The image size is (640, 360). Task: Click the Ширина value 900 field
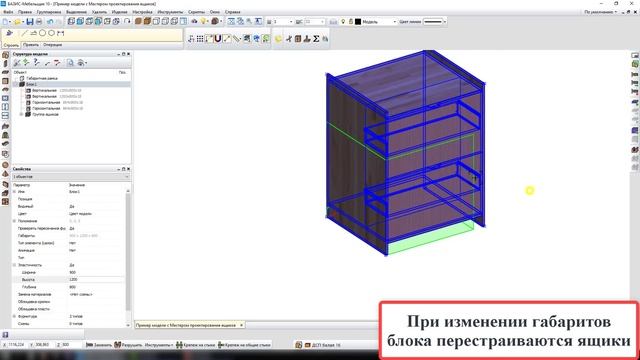click(x=96, y=272)
